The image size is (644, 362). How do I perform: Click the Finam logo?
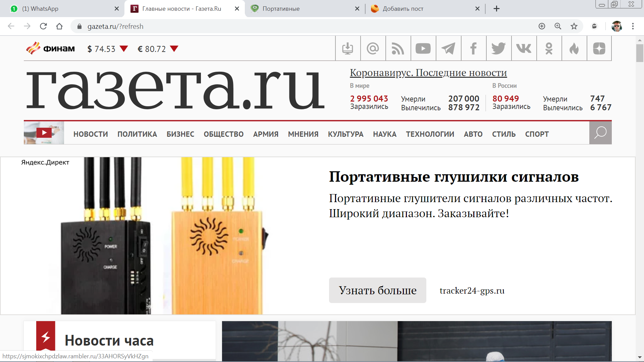(x=51, y=49)
